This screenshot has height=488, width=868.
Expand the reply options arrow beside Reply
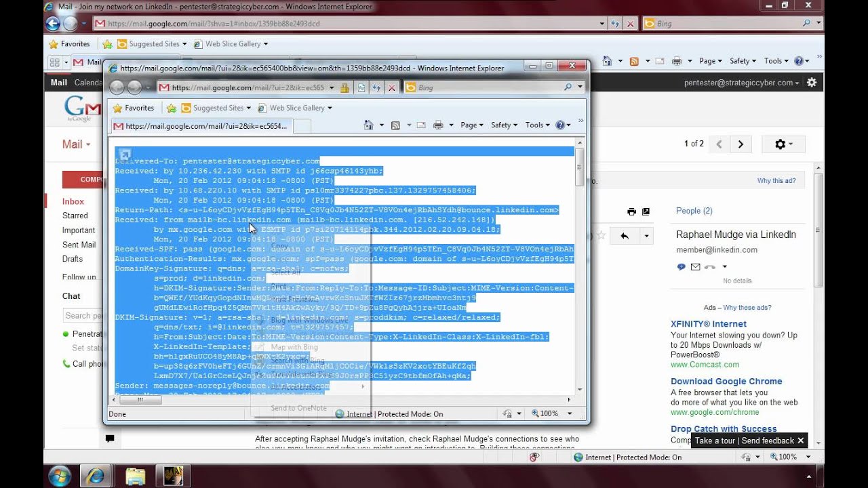(646, 236)
